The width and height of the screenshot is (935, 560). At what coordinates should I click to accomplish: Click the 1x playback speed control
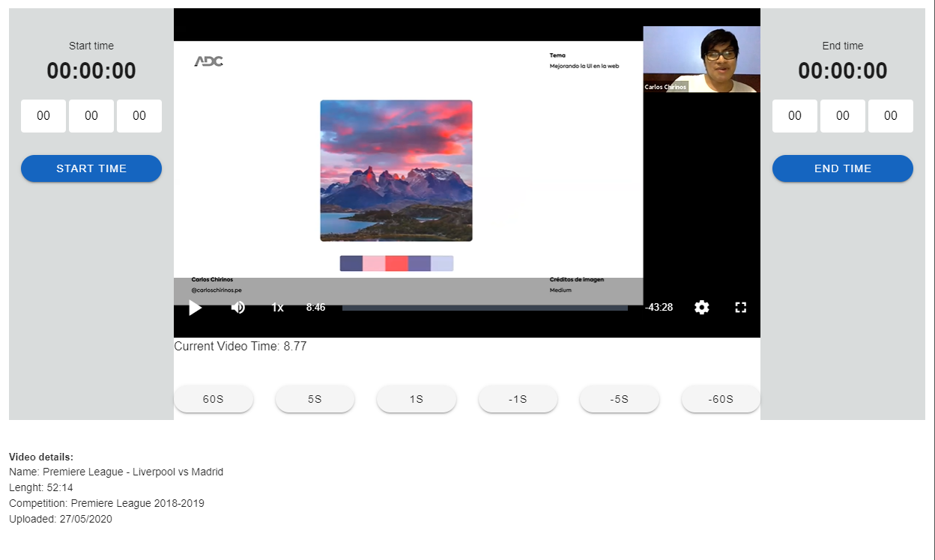[277, 307]
